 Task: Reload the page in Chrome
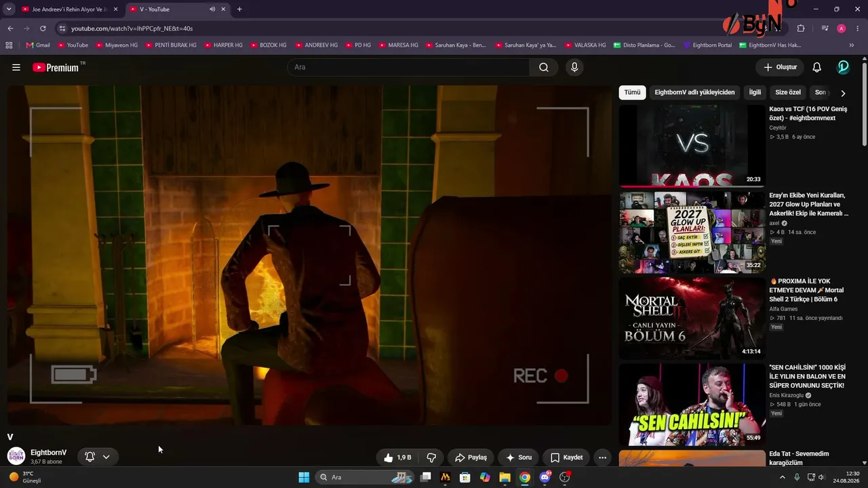pos(43,28)
